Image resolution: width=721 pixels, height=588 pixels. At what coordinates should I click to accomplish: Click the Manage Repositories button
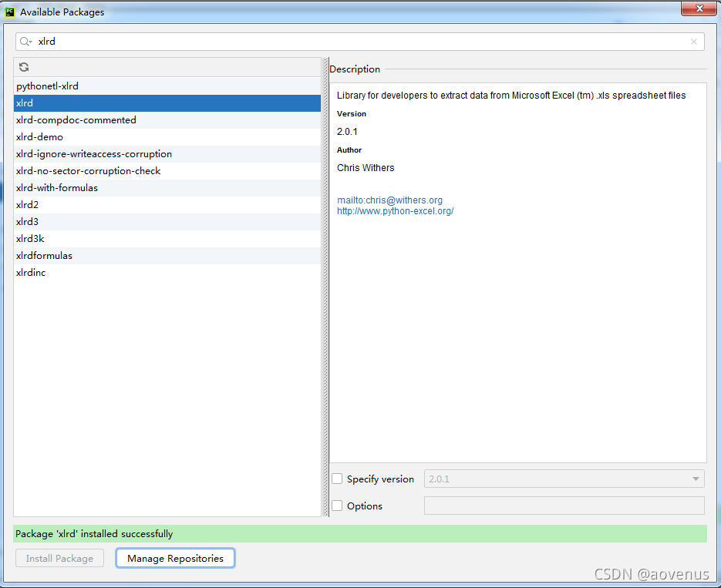(175, 558)
